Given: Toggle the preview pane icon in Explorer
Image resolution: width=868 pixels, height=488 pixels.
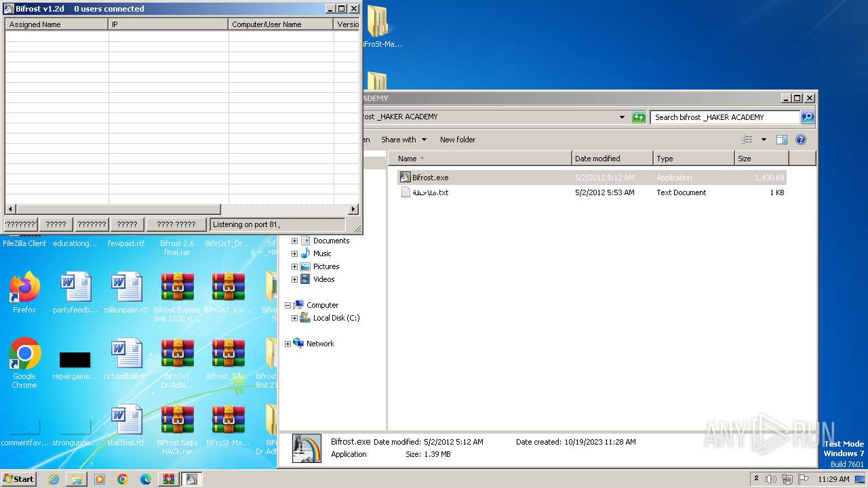Looking at the screenshot, I should coord(781,140).
